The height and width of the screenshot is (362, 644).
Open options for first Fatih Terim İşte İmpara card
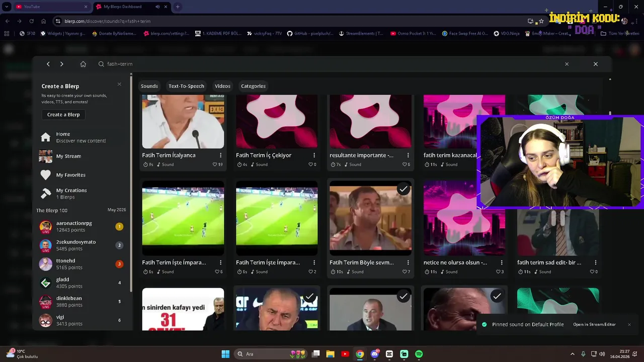pyautogui.click(x=220, y=262)
